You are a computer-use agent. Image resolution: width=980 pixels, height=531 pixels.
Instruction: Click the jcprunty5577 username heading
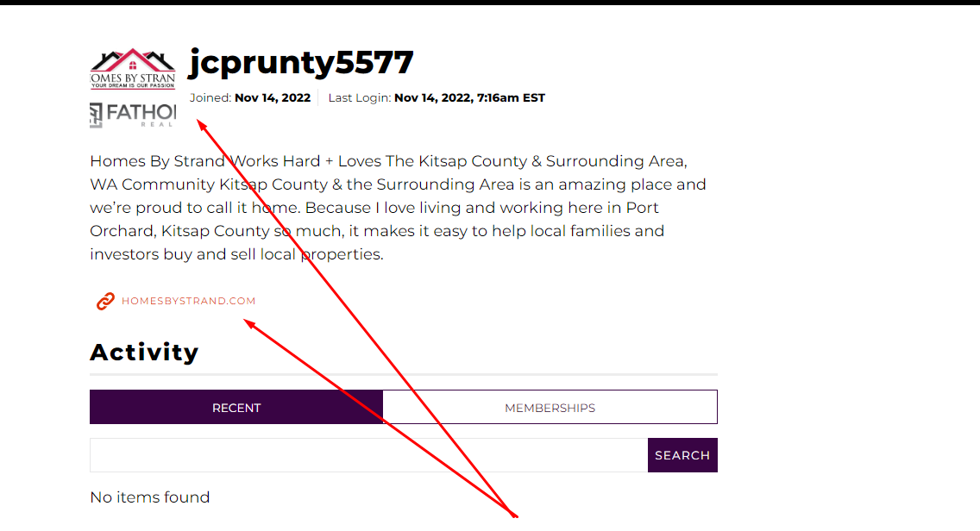tap(302, 62)
